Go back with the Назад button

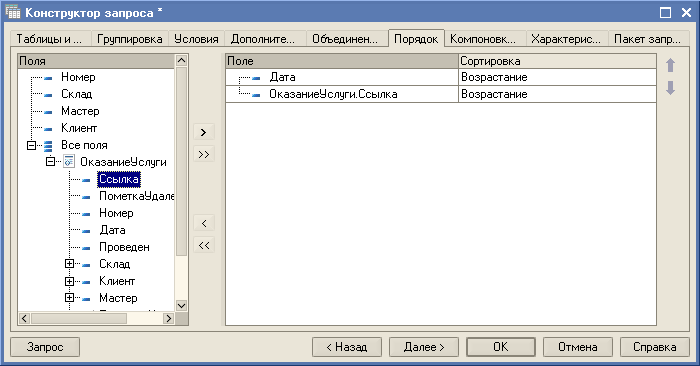point(347,347)
